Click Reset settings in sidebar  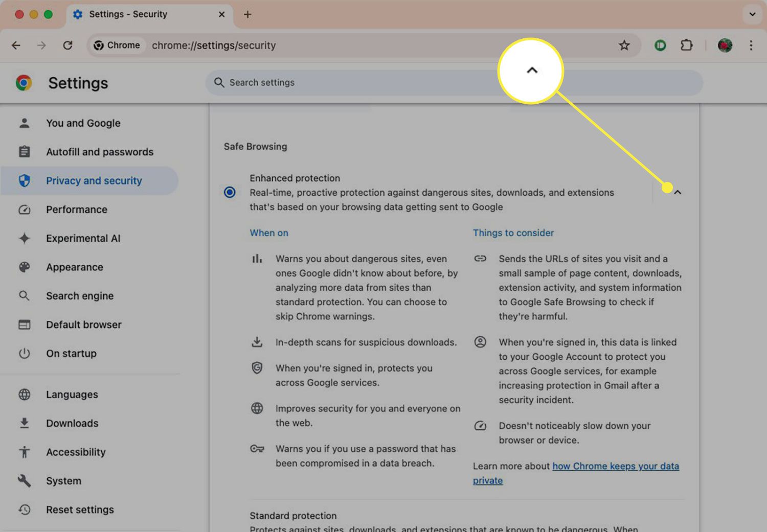80,510
